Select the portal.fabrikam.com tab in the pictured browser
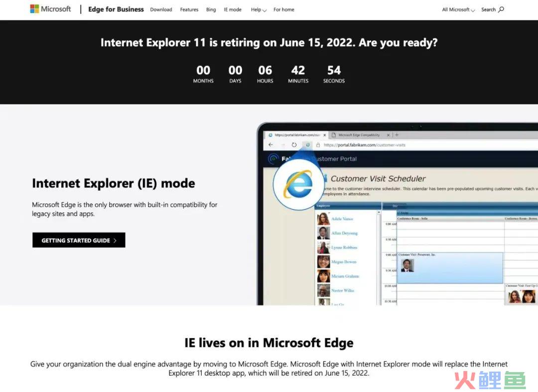538x392 pixels. click(x=297, y=135)
